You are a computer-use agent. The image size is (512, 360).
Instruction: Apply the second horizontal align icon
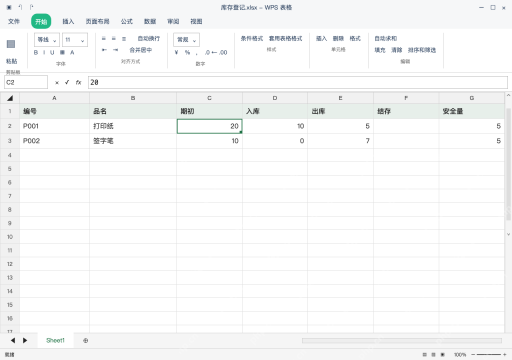(114, 39)
